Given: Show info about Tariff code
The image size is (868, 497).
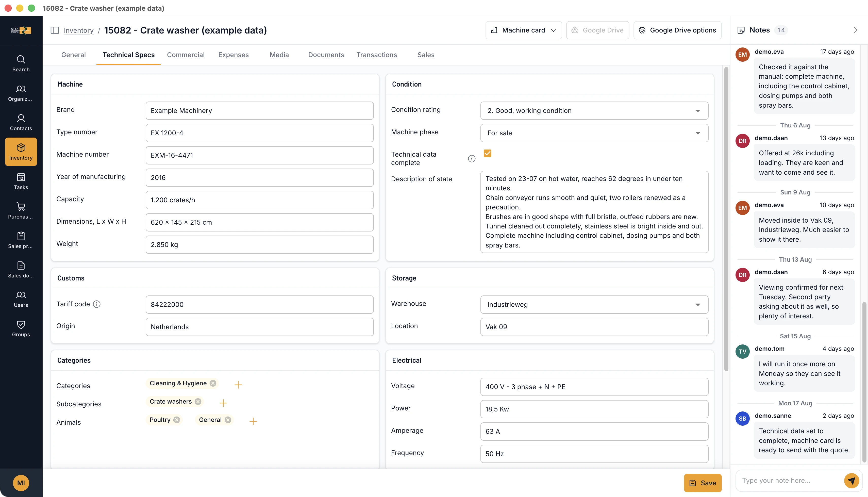Looking at the screenshot, I should tap(97, 304).
